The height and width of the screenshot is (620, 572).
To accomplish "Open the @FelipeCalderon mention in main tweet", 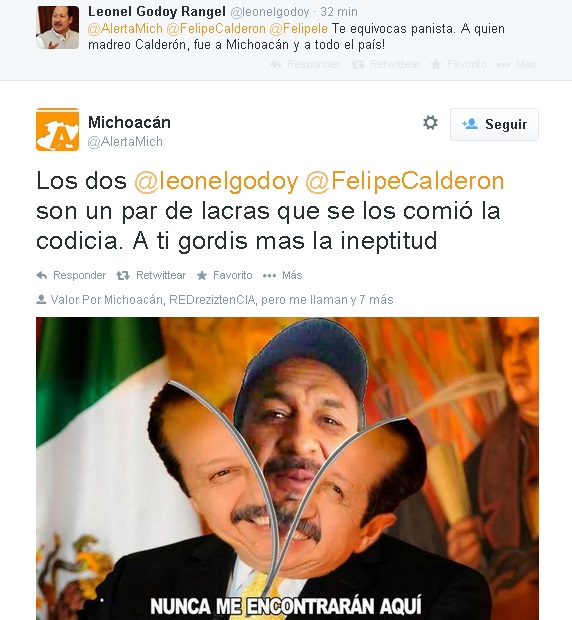I will tap(405, 181).
